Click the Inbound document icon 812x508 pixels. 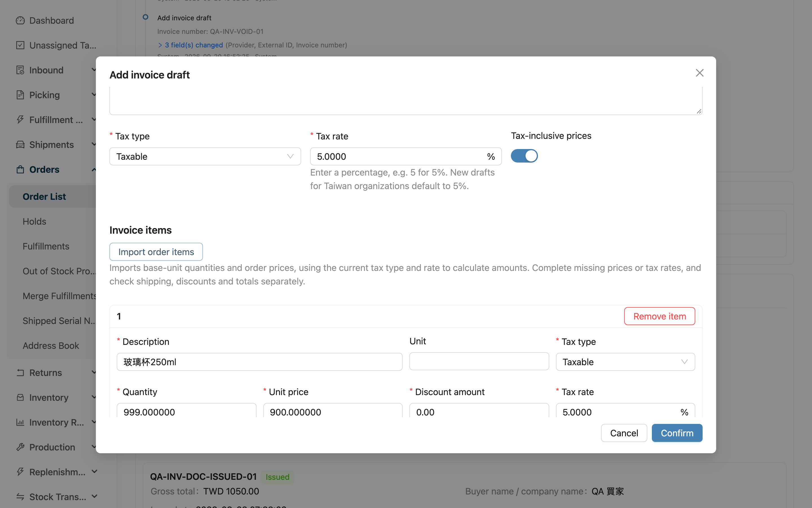[x=20, y=70]
